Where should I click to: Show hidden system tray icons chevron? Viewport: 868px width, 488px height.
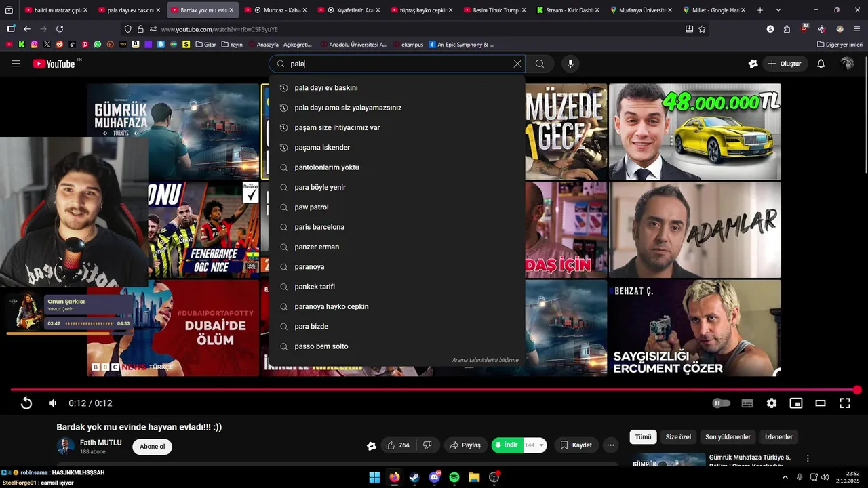(785, 477)
